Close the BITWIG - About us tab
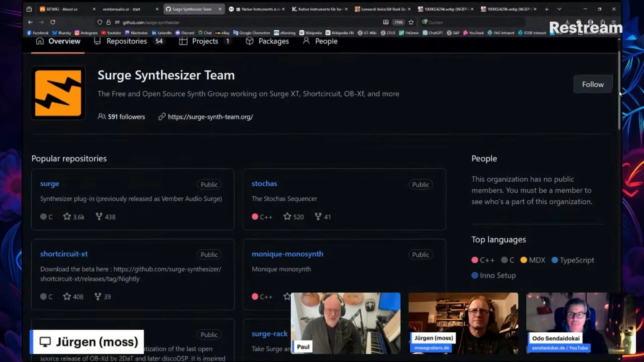The image size is (644, 362). coord(94,9)
